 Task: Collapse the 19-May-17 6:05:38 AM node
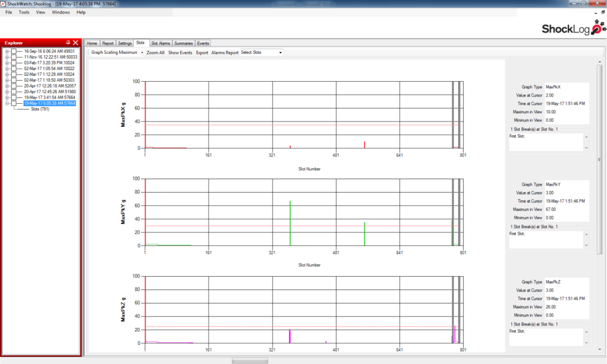pos(7,103)
